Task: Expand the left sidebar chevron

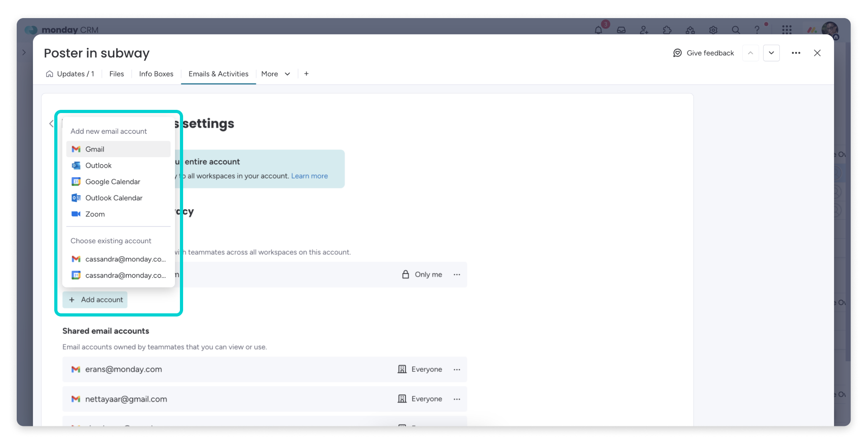Action: 24,52
